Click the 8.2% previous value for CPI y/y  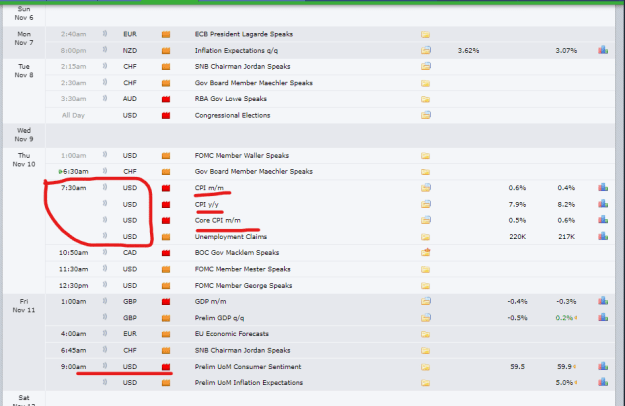[x=566, y=204]
